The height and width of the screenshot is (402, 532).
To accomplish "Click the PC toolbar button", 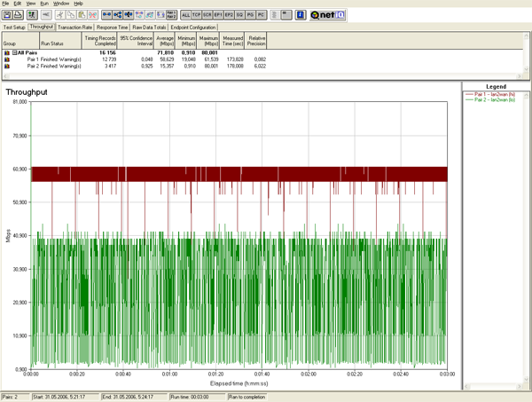I will [262, 15].
